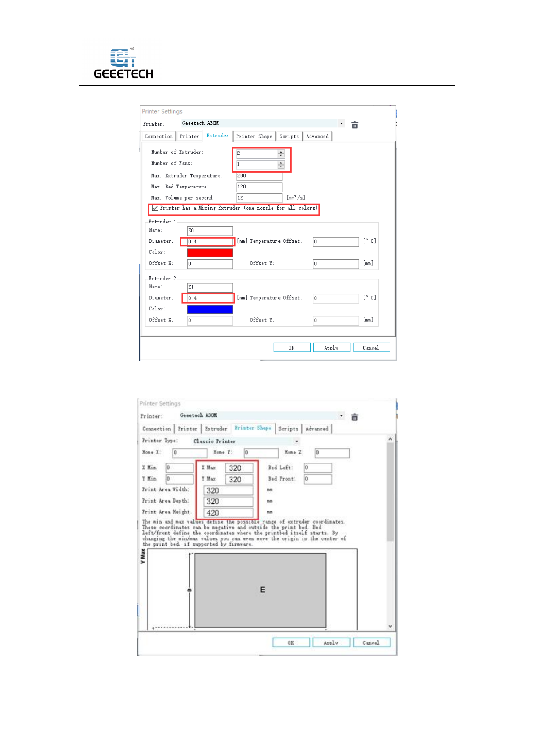Click the Number of Fans value field
535x756 pixels.
[257, 165]
